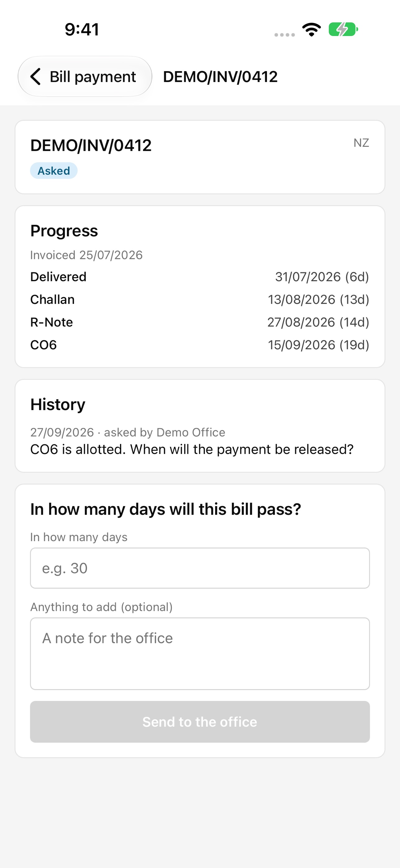This screenshot has width=400, height=868.
Task: Tap the History section heading
Action: pyautogui.click(x=58, y=404)
